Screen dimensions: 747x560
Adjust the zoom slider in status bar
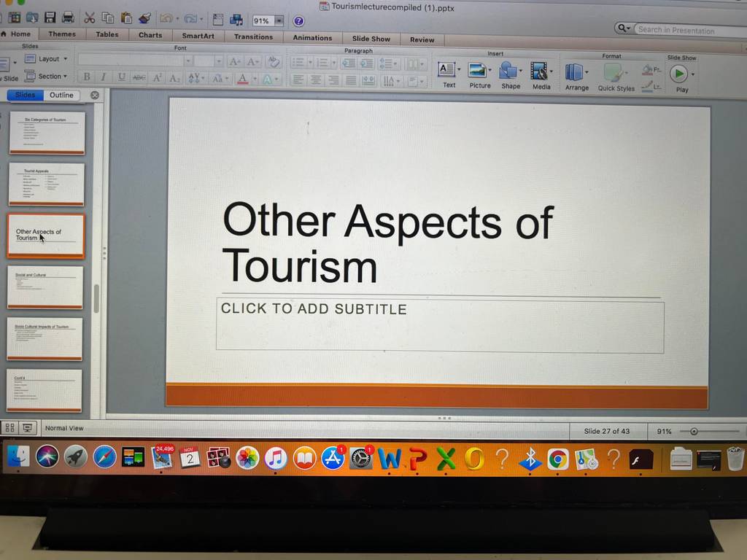(694, 432)
